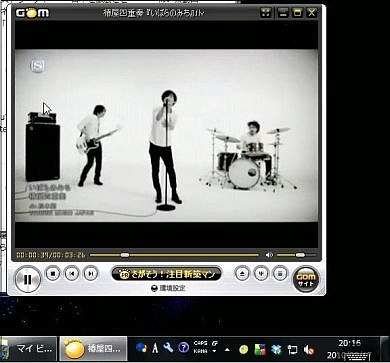Click the GOM サイト round button

(x=306, y=280)
